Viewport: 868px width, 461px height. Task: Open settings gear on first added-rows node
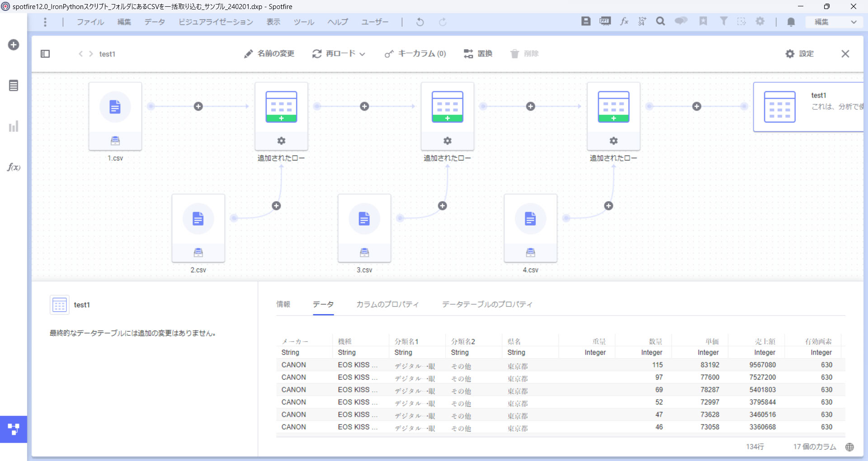281,141
